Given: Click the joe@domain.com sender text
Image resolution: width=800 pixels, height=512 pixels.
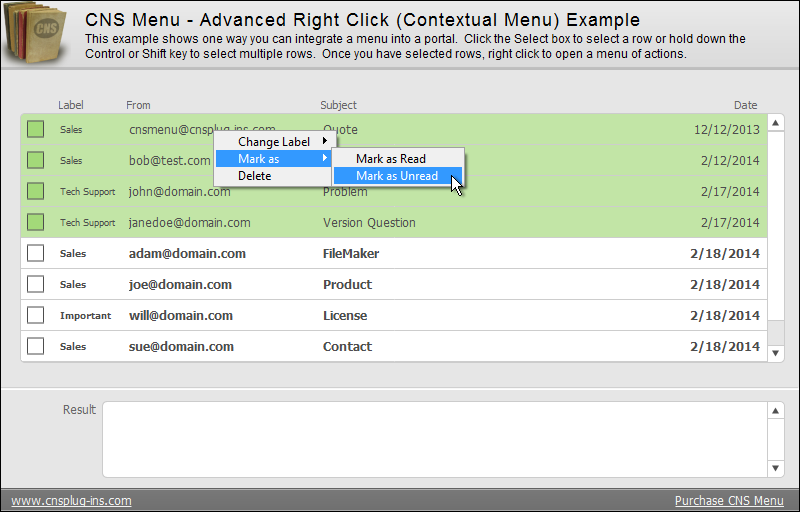Looking at the screenshot, I should click(x=180, y=285).
